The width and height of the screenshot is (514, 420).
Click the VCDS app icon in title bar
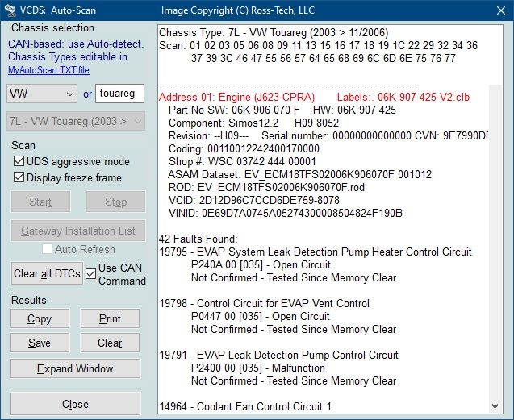point(10,10)
